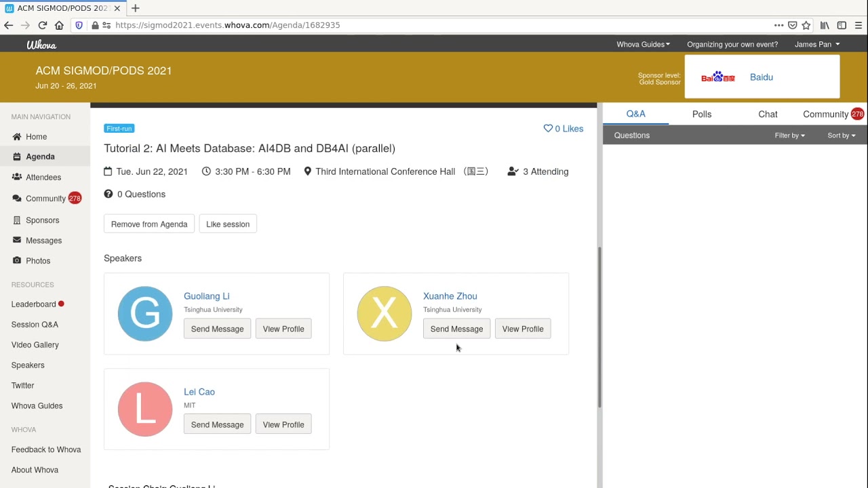Toggle the browser sidebar icon
The height and width of the screenshot is (488, 868).
tap(842, 25)
